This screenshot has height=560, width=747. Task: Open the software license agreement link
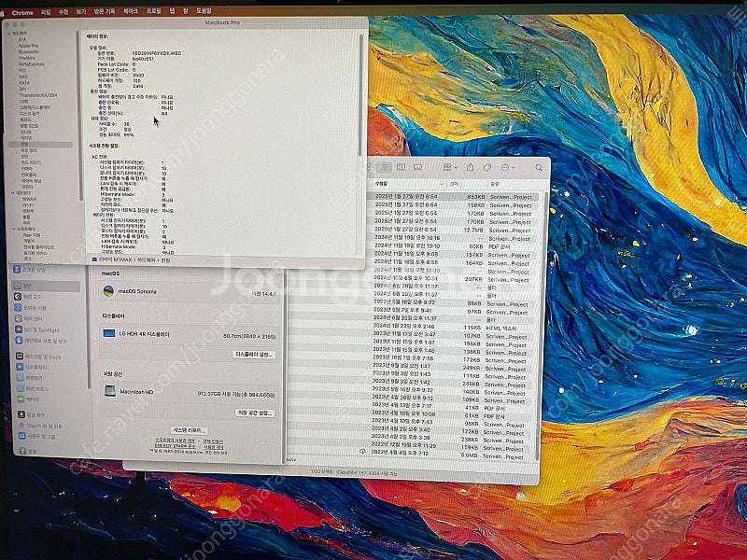[x=176, y=441]
